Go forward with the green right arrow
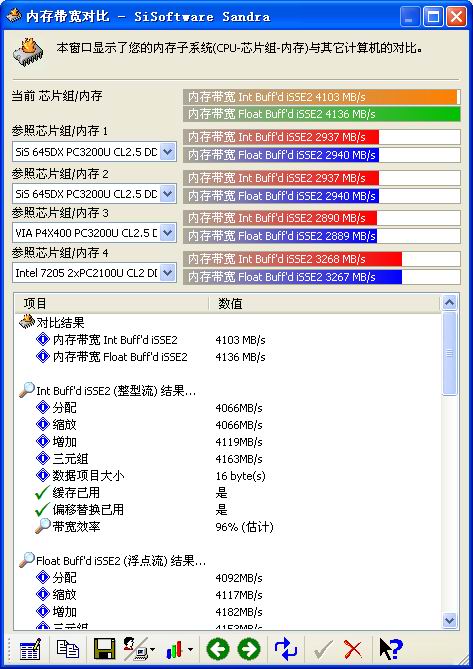Image resolution: width=473 pixels, height=669 pixels. [249, 649]
